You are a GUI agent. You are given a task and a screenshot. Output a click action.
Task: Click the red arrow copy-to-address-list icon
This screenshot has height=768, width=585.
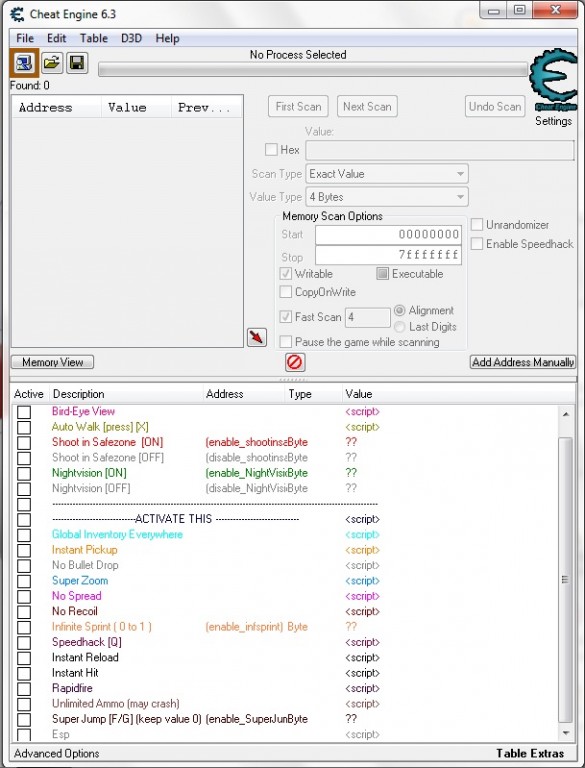257,337
